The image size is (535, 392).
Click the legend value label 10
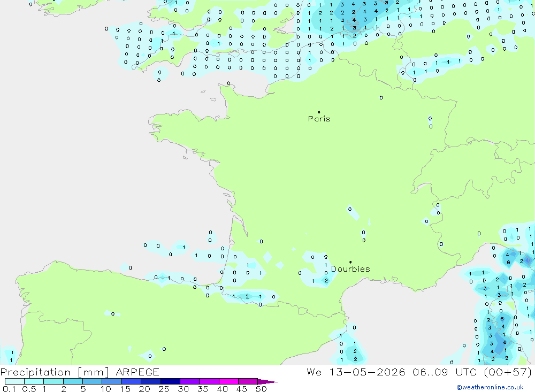(x=106, y=389)
